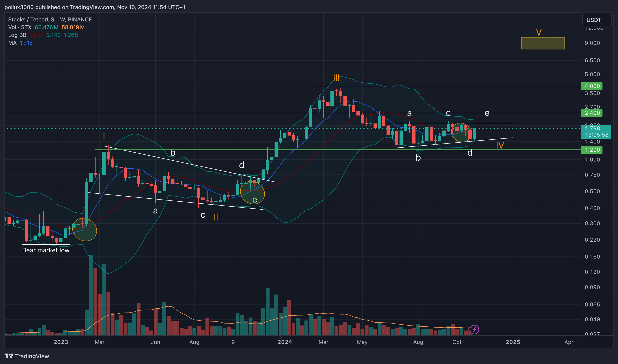Image resolution: width=618 pixels, height=364 pixels.
Task: Click the orange wave 'V' label
Action: click(539, 32)
